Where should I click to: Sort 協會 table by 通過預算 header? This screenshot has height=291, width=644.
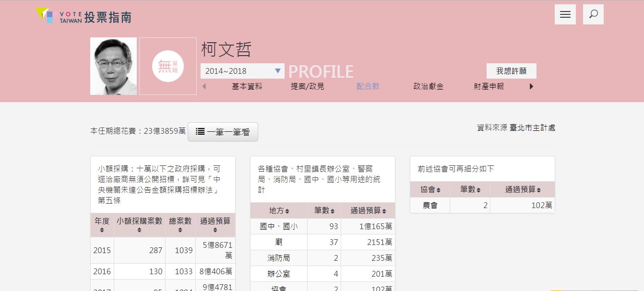[523, 189]
